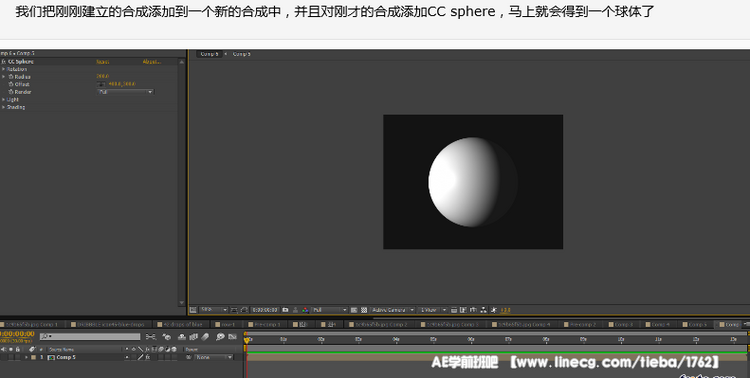The image size is (750, 378).
Task: Open the Render mode dropdown in Effect Controls
Action: (126, 92)
